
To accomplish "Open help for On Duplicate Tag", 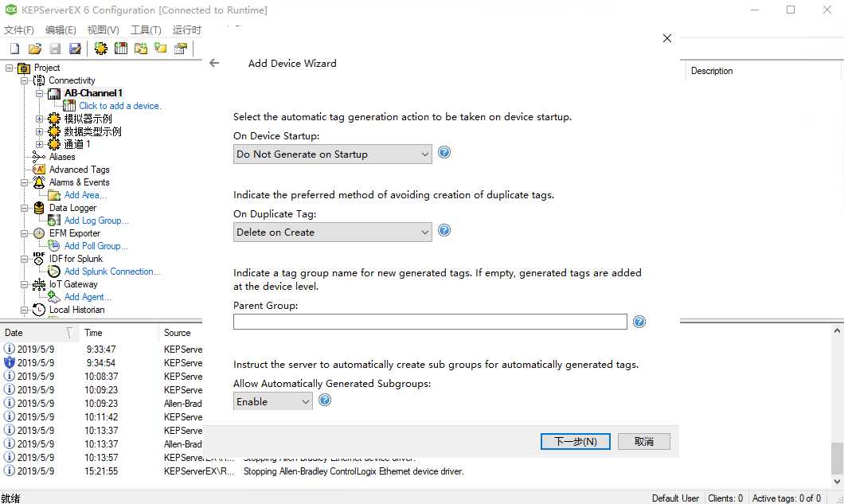I will coord(444,230).
